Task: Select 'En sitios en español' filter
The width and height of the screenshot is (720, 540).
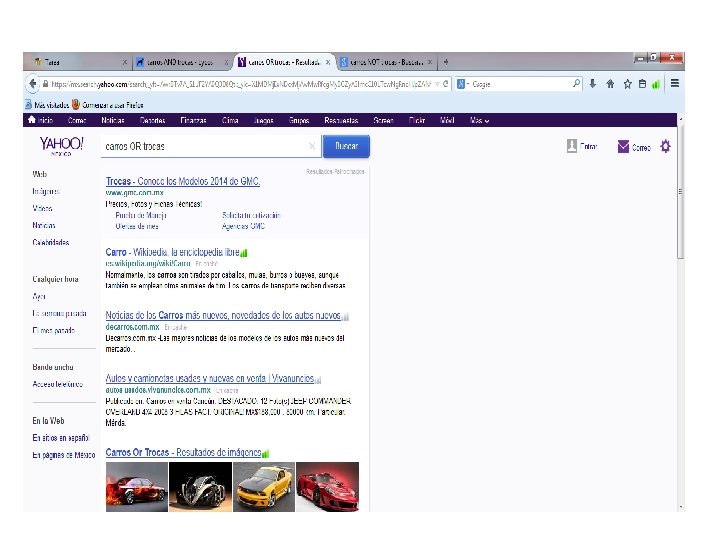Action: 60,438
